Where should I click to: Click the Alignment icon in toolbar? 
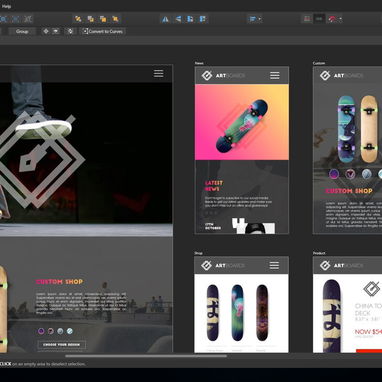tap(253, 19)
